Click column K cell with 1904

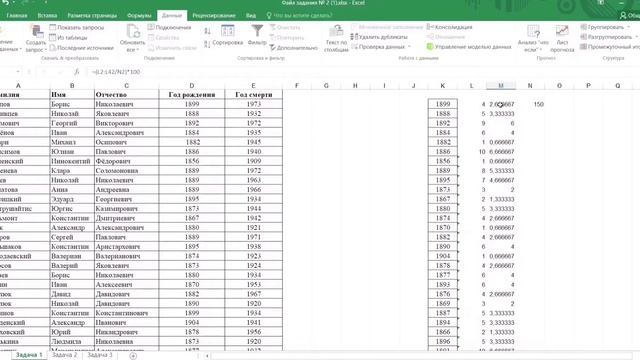443,256
